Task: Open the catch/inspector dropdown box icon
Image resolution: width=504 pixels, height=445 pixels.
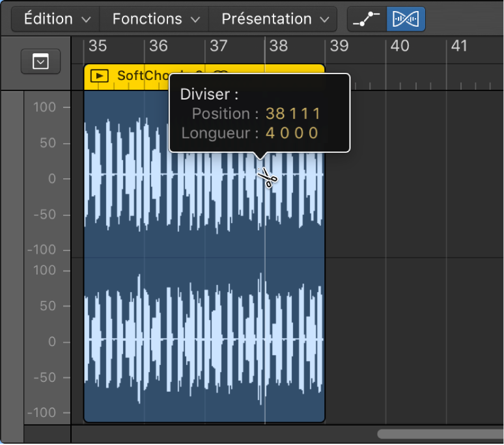Action: tap(40, 61)
